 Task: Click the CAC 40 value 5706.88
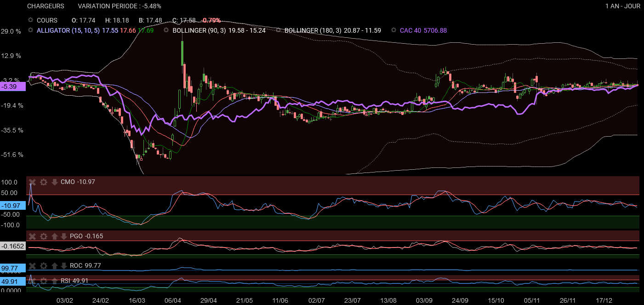(x=435, y=30)
